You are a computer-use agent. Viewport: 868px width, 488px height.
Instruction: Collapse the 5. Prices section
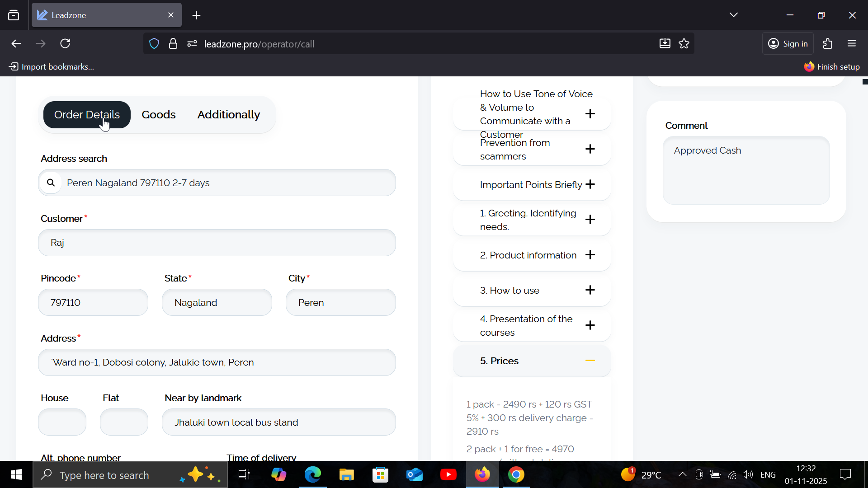pos(590,361)
